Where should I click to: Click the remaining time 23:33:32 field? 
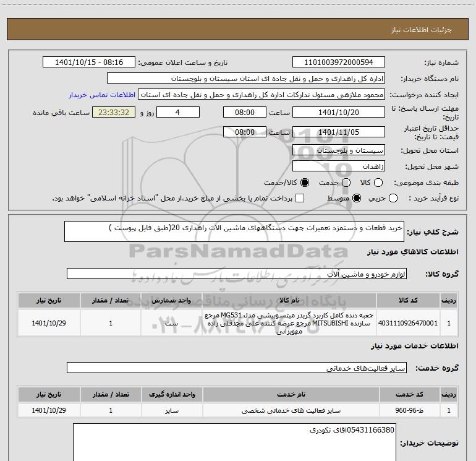click(114, 112)
